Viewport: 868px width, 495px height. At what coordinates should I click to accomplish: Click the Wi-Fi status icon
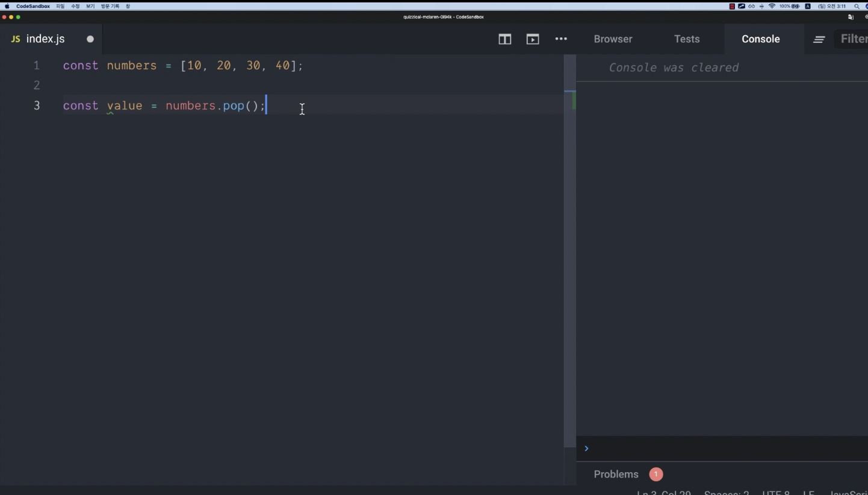pos(772,6)
